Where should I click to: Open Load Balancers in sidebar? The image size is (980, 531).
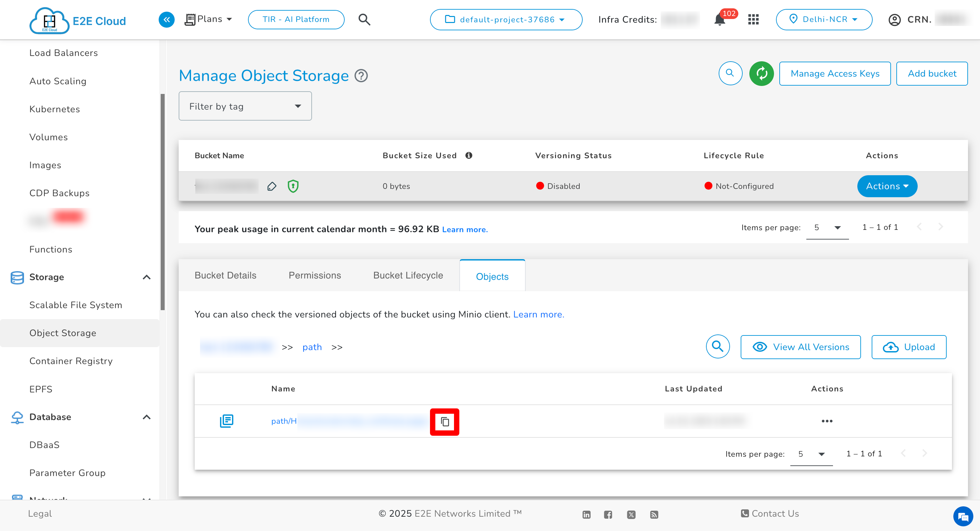(64, 53)
